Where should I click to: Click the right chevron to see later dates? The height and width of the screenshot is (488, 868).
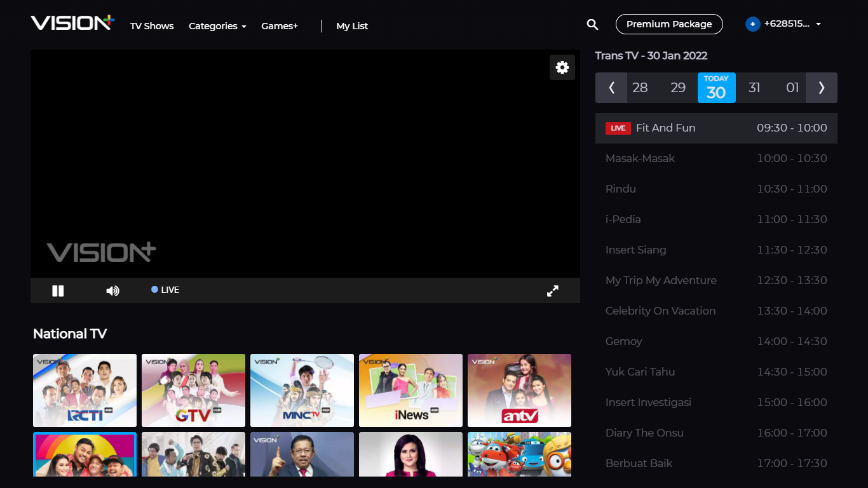tap(822, 88)
